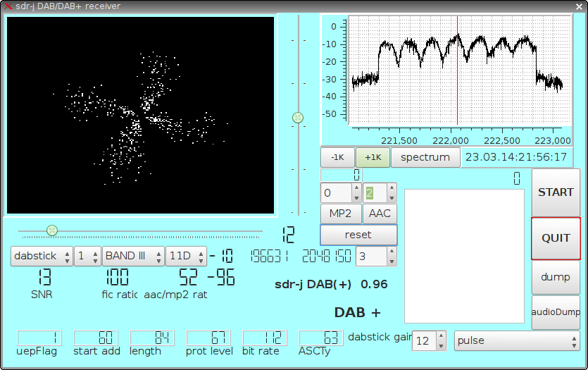Screen dimensions: 588x370
Task: Click the start add LCD display
Action: 96,338
